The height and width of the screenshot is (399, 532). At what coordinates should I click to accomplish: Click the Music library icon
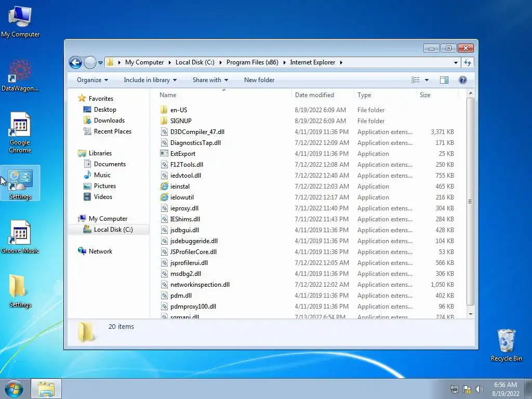pyautogui.click(x=87, y=175)
